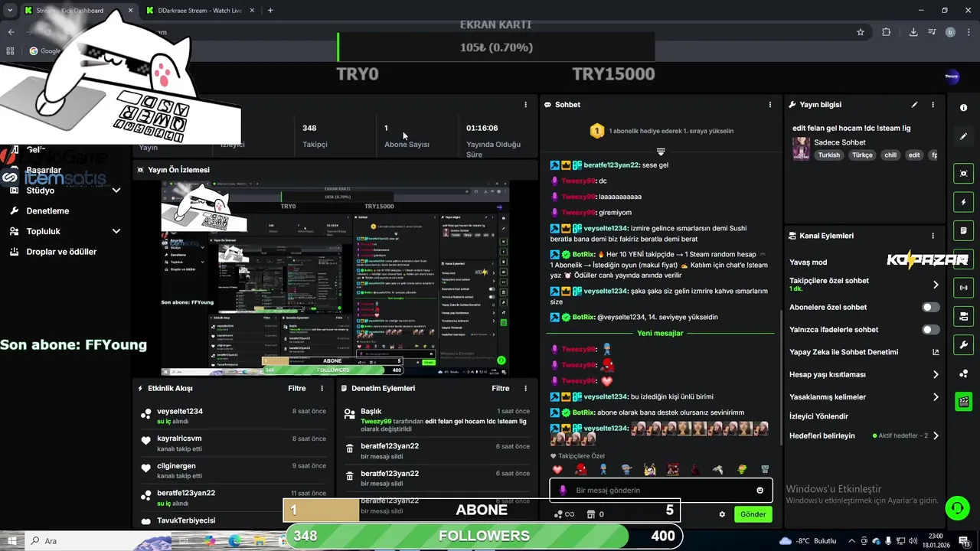Open Başarılar in left sidebar
This screenshot has width=980, height=551.
click(x=44, y=170)
